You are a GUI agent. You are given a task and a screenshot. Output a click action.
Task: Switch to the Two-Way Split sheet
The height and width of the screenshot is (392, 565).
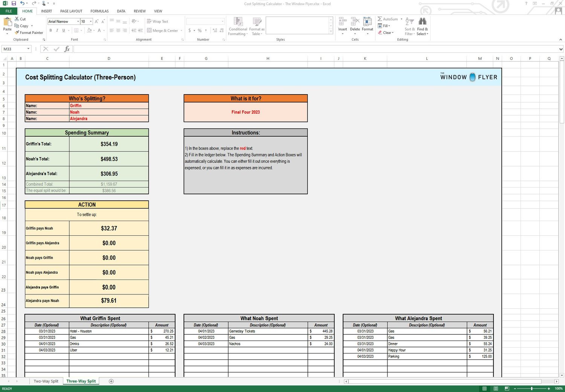click(46, 381)
